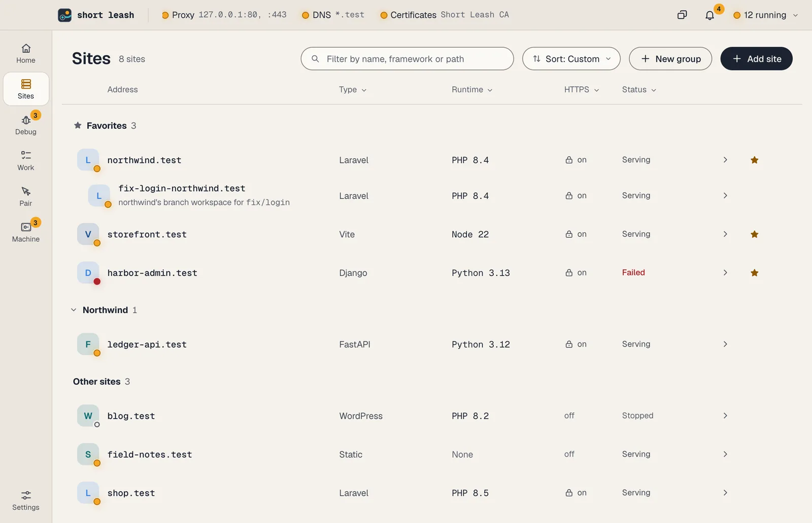
Task: Open the blog.test row's details chevron
Action: (x=725, y=415)
